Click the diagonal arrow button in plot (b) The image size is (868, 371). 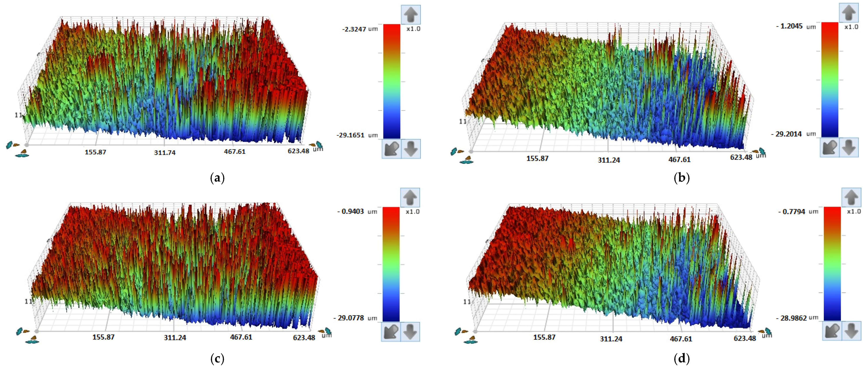830,147
